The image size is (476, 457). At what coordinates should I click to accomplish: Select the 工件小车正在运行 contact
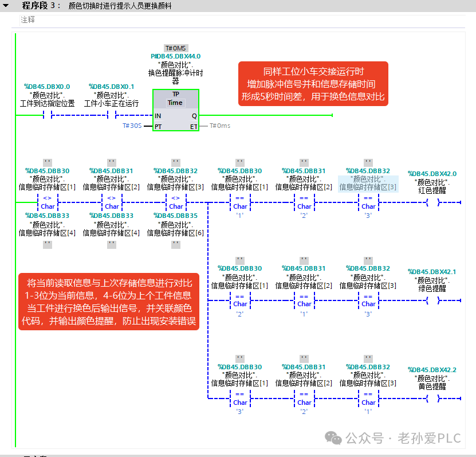coord(112,115)
